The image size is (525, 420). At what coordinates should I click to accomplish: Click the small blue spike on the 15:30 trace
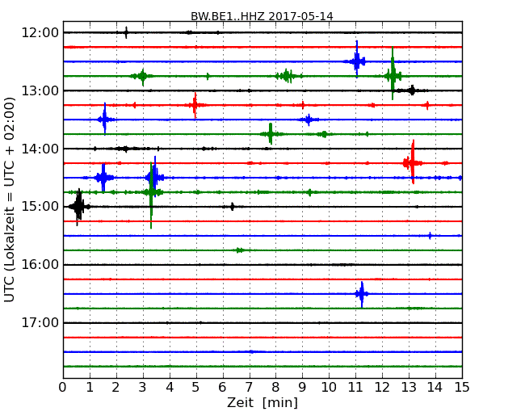pyautogui.click(x=430, y=236)
